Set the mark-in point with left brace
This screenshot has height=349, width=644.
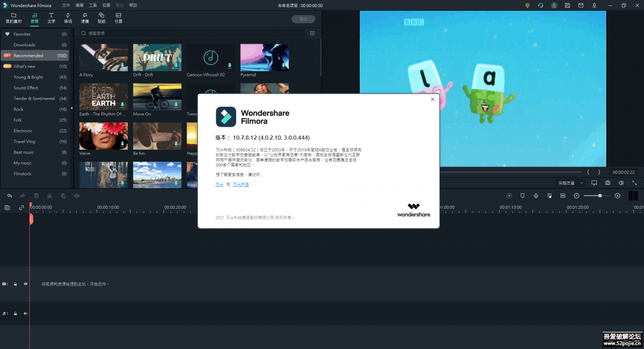588,172
